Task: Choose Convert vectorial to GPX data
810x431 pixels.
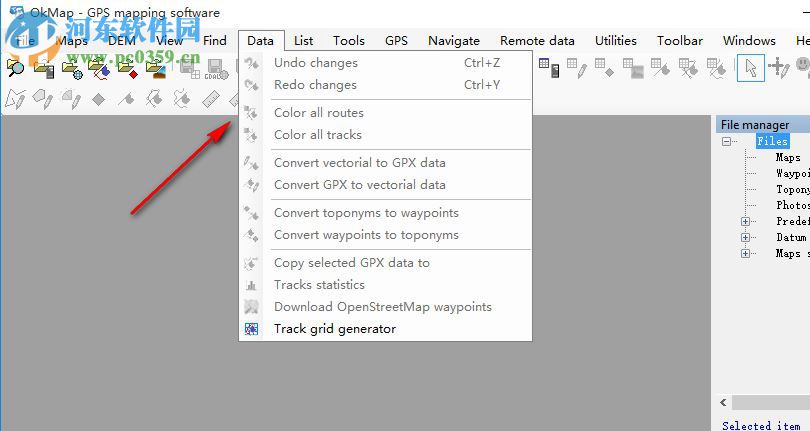Action: tap(385, 163)
